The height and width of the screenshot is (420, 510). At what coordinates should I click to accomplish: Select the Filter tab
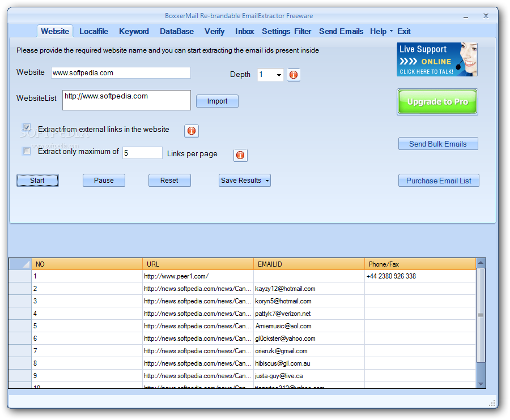303,32
